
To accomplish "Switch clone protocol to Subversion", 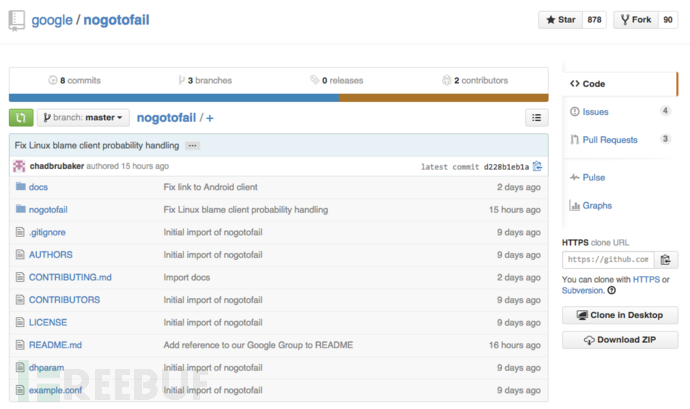I will (x=583, y=291).
